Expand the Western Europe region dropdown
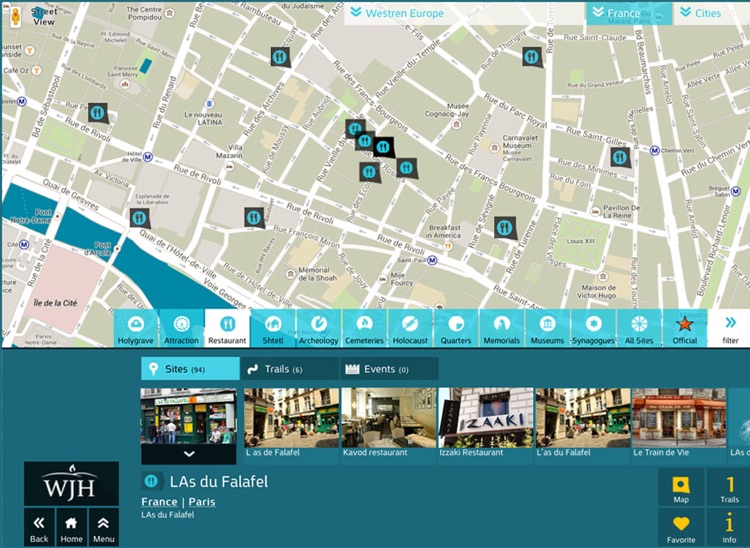The image size is (750, 548). click(x=399, y=13)
